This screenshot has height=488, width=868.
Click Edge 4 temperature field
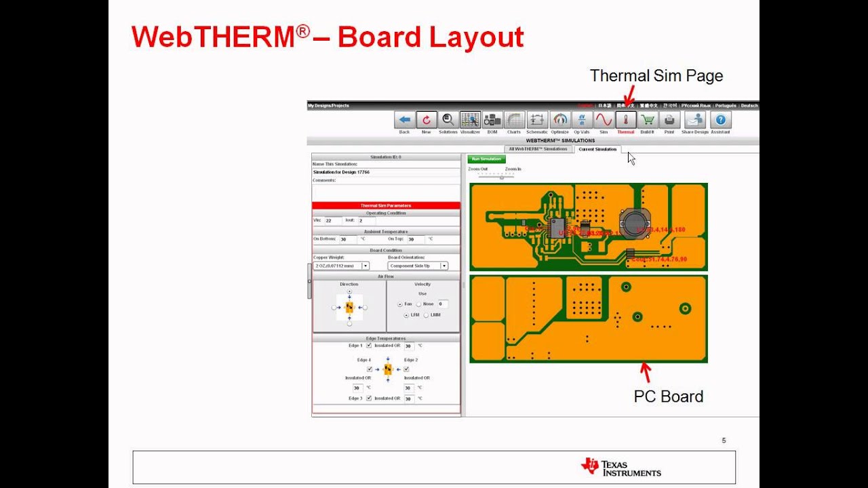click(357, 388)
